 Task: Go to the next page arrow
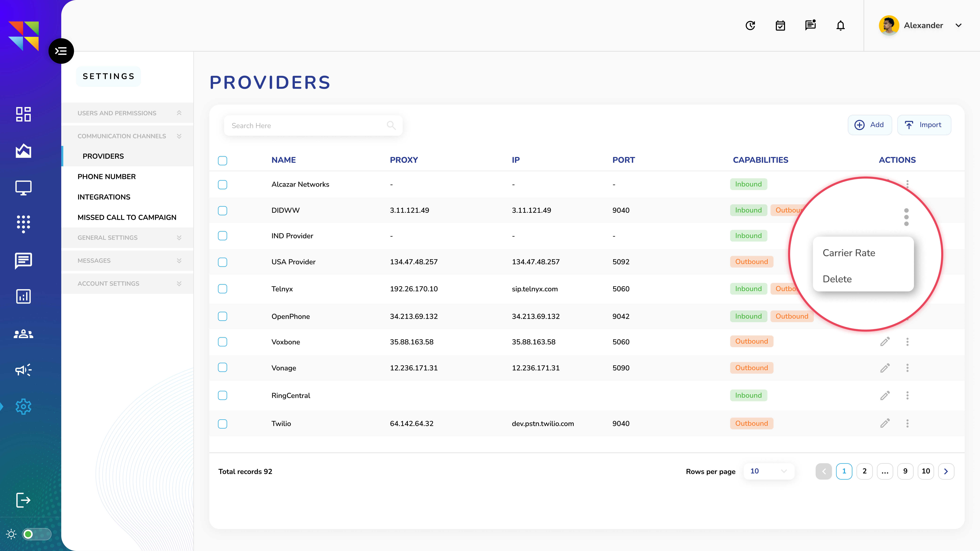946,471
